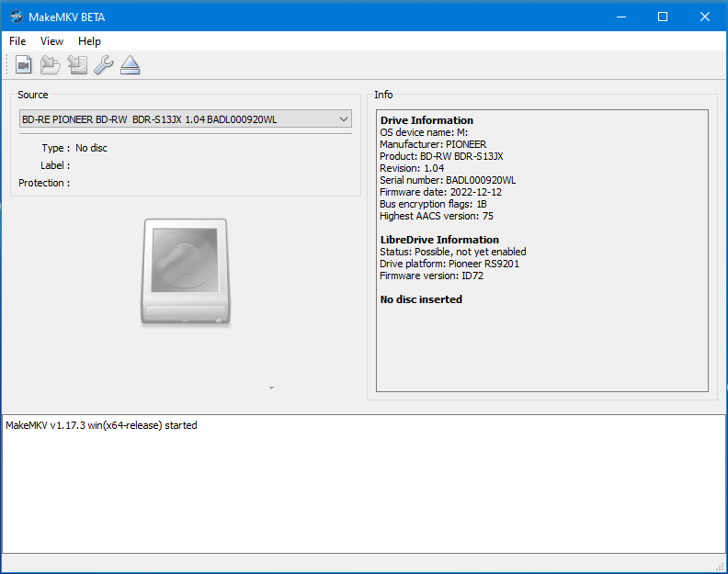Click the window resize grip at corner
This screenshot has width=728, height=574.
(x=721, y=567)
